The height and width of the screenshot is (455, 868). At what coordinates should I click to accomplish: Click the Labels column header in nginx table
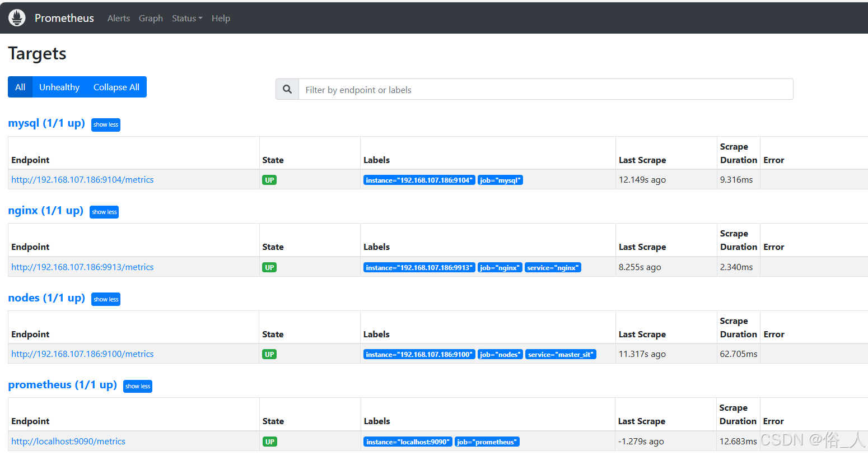coord(376,247)
